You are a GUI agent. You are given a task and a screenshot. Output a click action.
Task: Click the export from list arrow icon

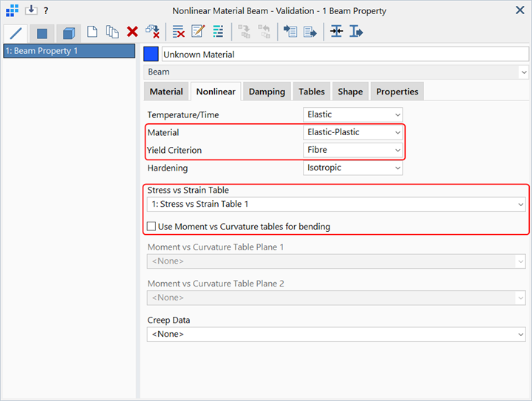[310, 32]
